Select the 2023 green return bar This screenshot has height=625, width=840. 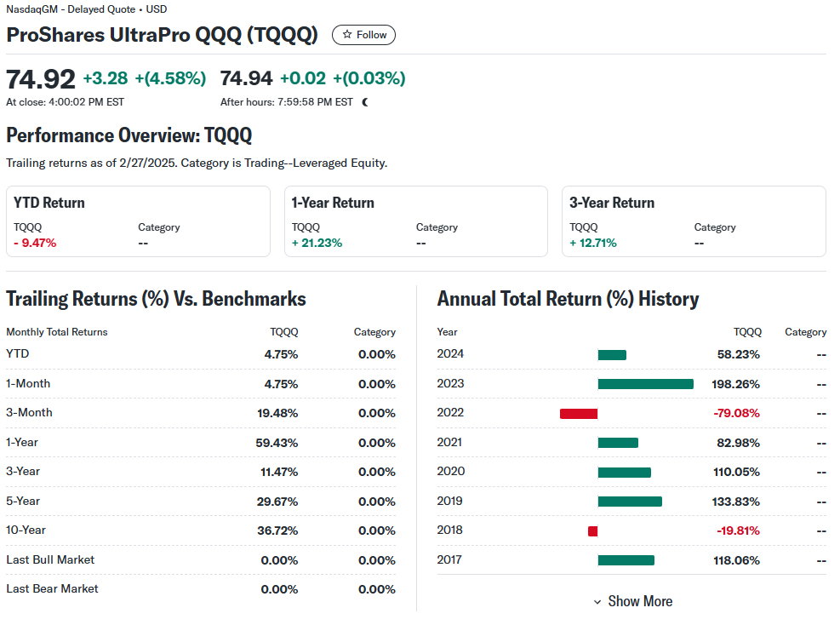[x=646, y=384]
